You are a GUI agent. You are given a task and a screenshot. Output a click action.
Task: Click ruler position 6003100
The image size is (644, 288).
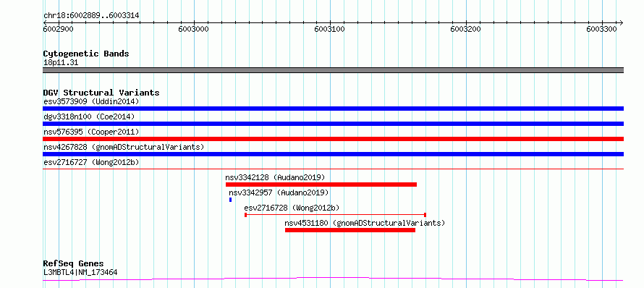click(x=330, y=29)
